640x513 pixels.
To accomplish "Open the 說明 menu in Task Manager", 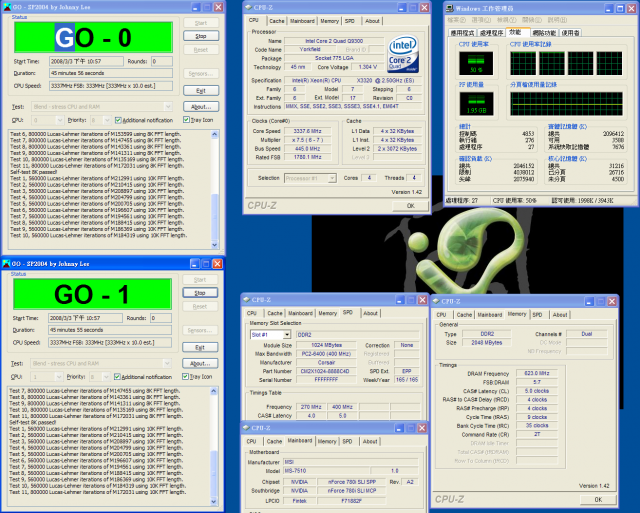I will point(557,20).
